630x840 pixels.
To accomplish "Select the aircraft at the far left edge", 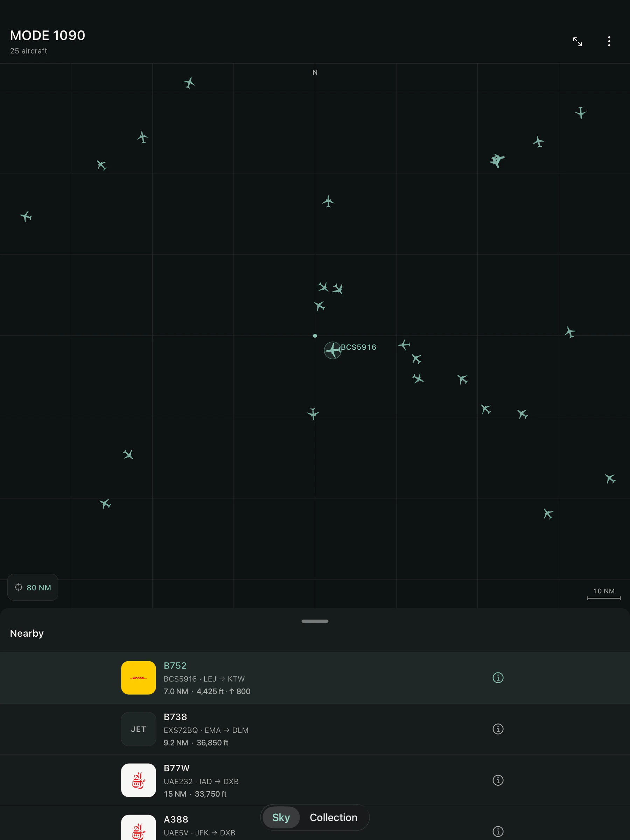I will 26,216.
